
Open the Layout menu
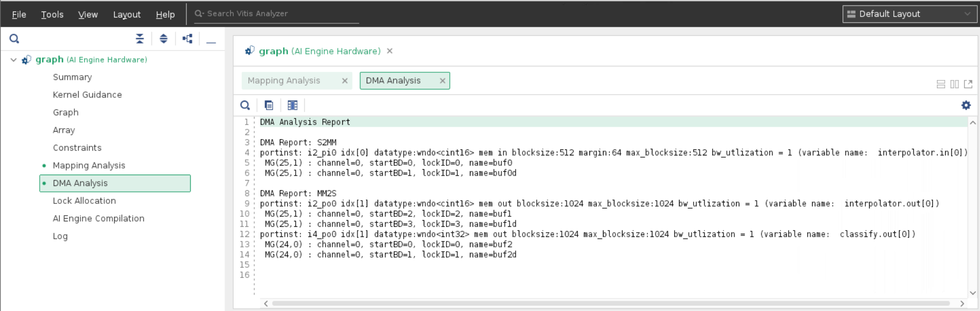tap(127, 14)
